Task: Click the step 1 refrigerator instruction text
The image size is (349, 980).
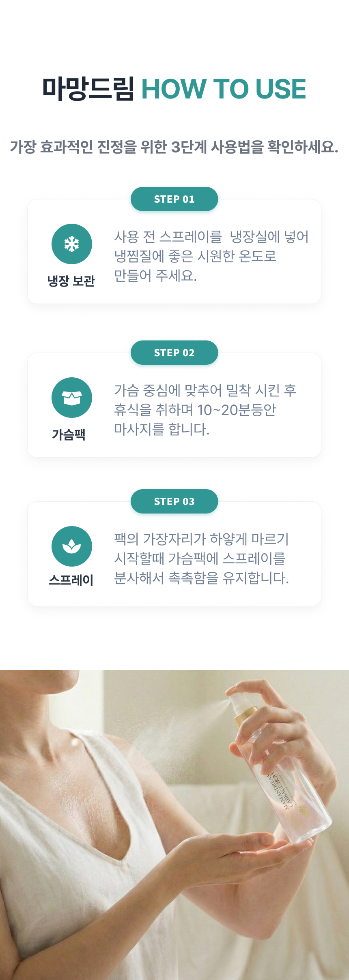Action: pyautogui.click(x=211, y=256)
